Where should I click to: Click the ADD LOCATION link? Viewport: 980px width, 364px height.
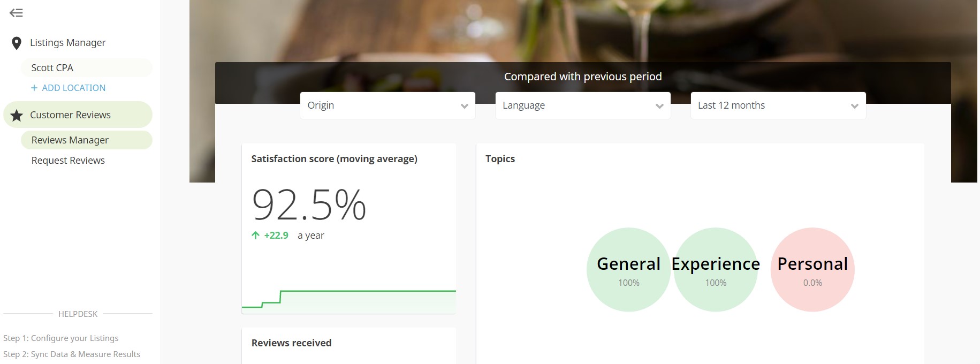[x=73, y=87]
